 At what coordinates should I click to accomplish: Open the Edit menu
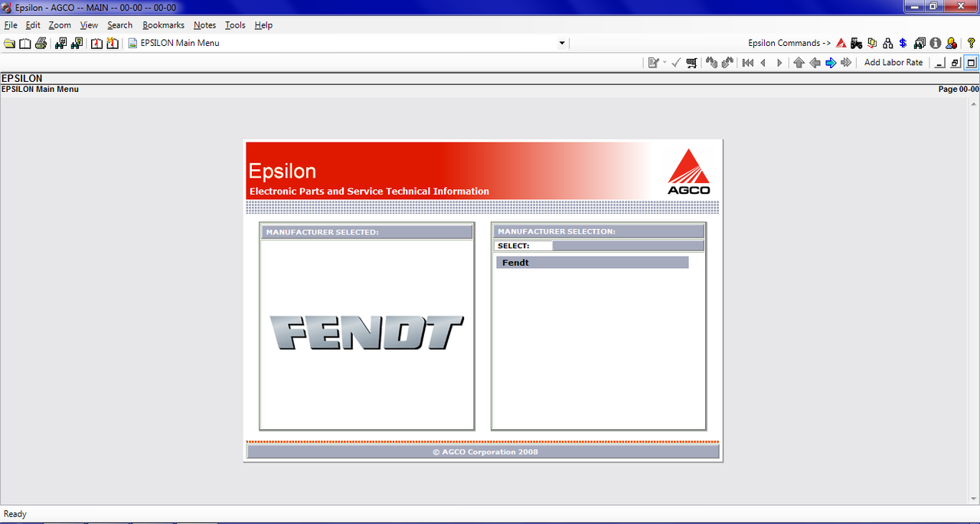[x=33, y=25]
